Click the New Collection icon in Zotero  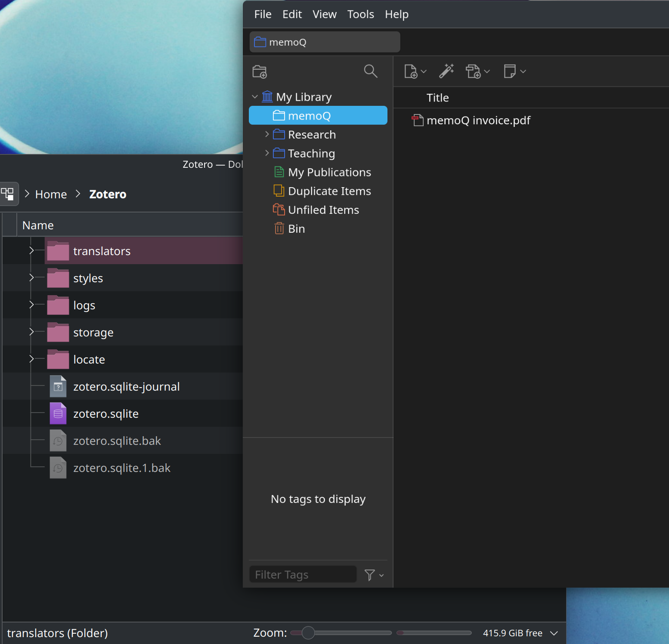pyautogui.click(x=260, y=71)
